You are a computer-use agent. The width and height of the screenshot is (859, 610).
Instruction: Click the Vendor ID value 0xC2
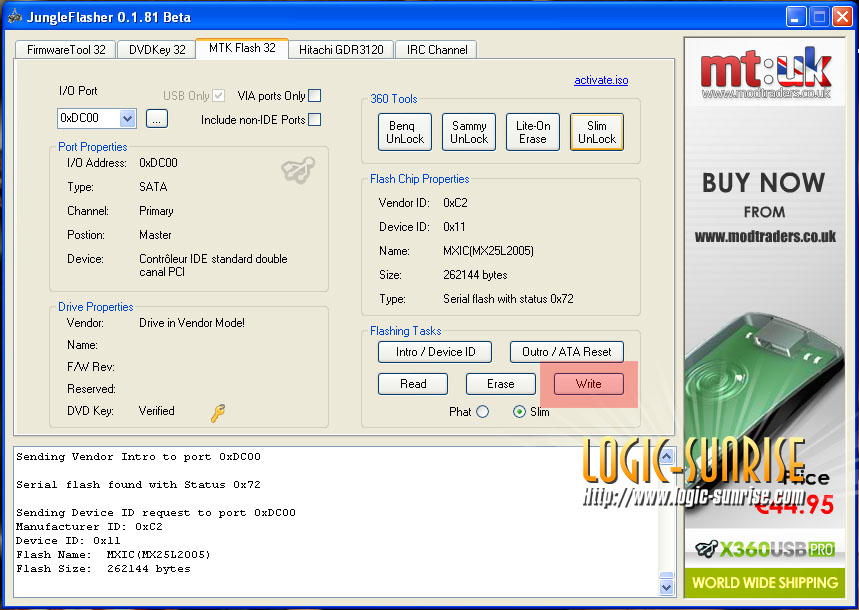tap(455, 203)
